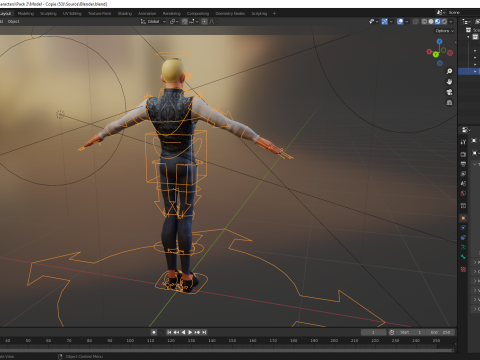Open the Object properties tab (orange square)

tap(463, 218)
